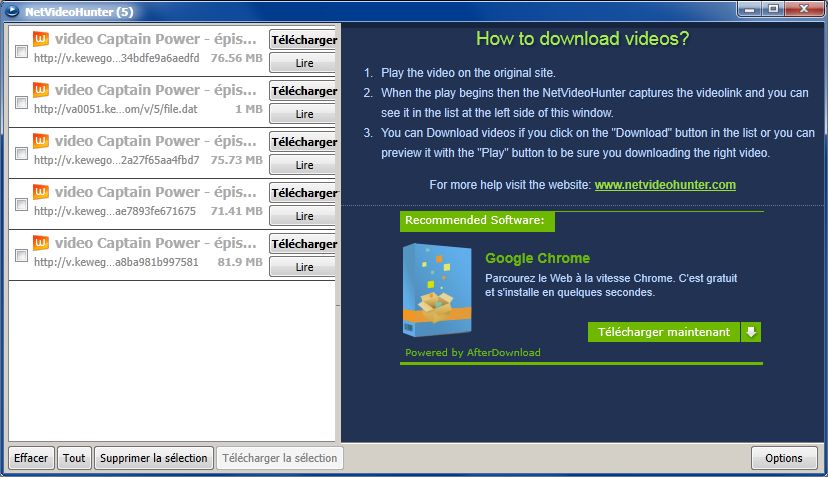
Task: Select all videos with the Tout button
Action: click(x=74, y=458)
